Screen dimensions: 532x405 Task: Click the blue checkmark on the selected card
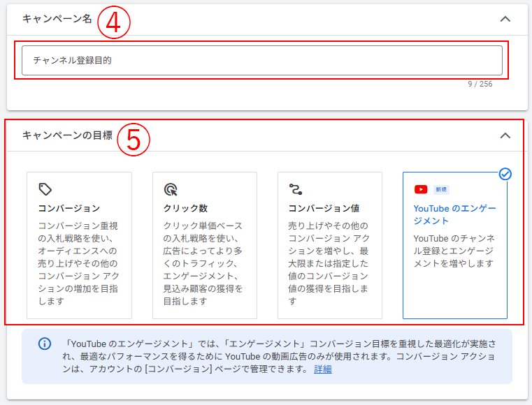[x=505, y=174]
